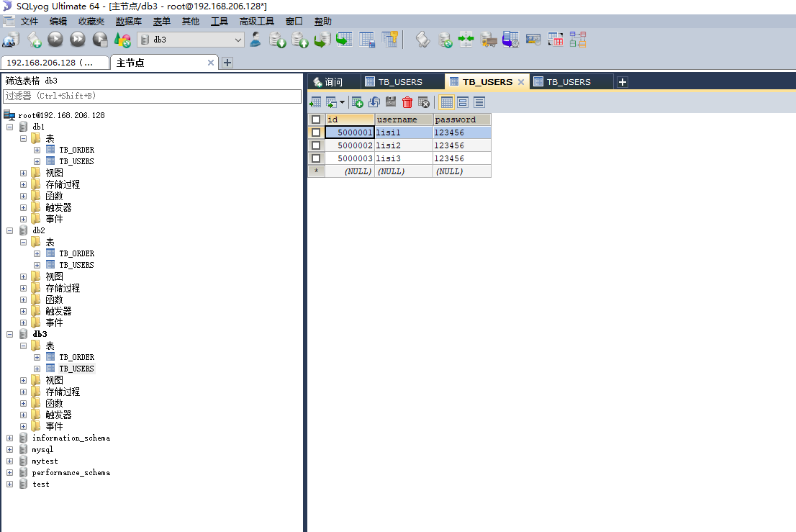796x532 pixels.
Task: Collapse the db3 database node
Action: pyautogui.click(x=9, y=334)
